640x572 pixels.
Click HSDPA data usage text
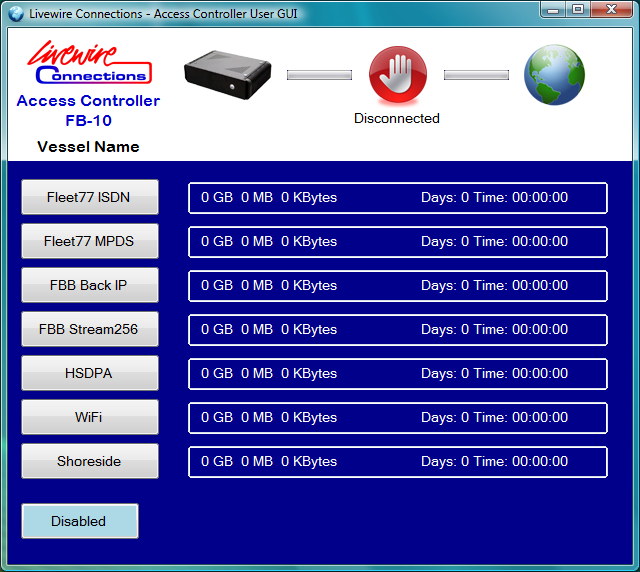pos(269,374)
